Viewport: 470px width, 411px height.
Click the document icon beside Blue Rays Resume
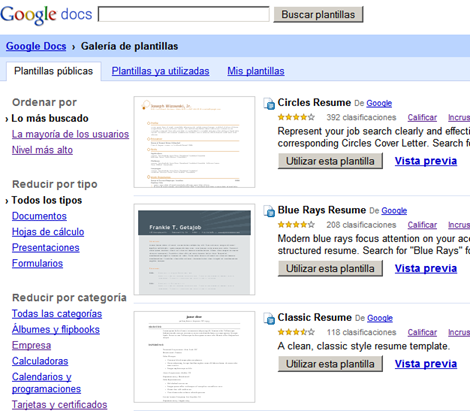269,211
